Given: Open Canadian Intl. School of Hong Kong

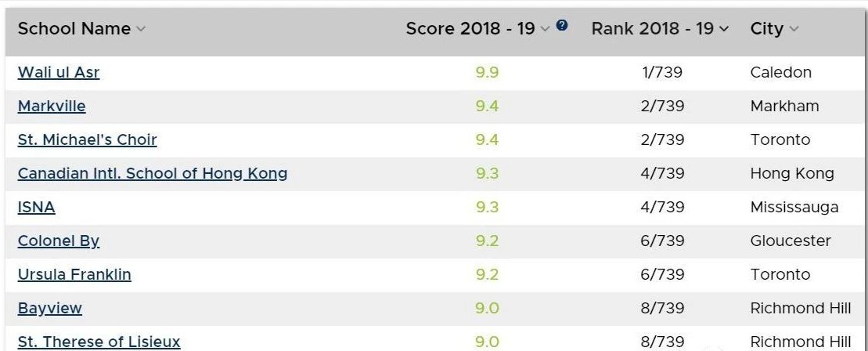Looking at the screenshot, I should tap(153, 173).
